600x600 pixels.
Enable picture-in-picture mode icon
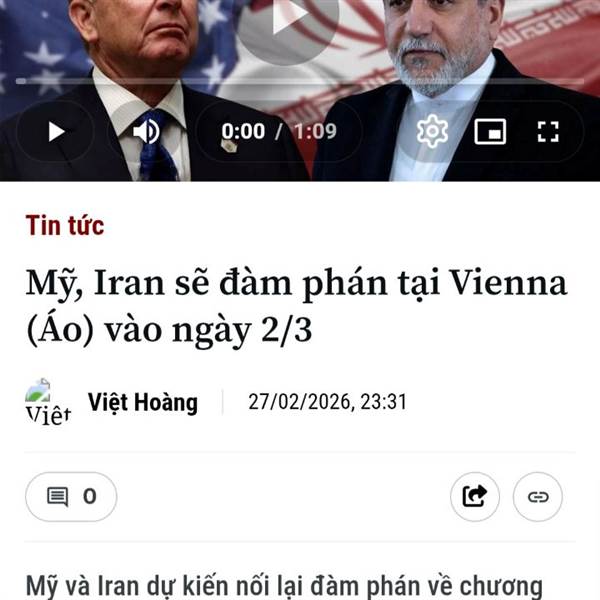pyautogui.click(x=490, y=132)
